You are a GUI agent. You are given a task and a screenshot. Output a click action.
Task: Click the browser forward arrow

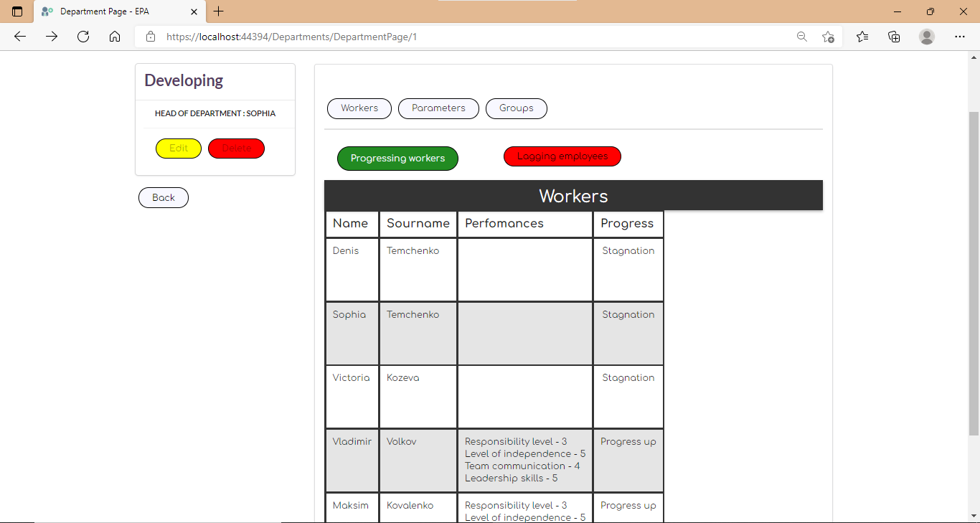52,37
